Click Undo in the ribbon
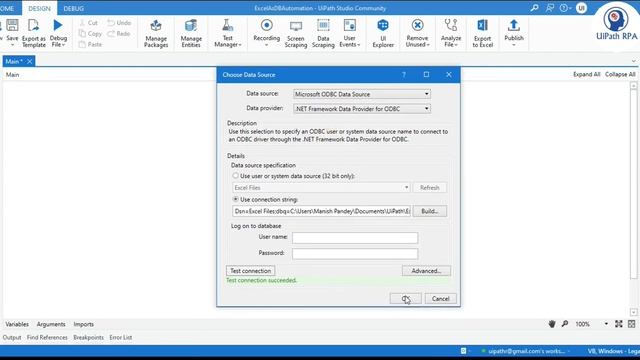The image size is (640, 360). pos(119,23)
